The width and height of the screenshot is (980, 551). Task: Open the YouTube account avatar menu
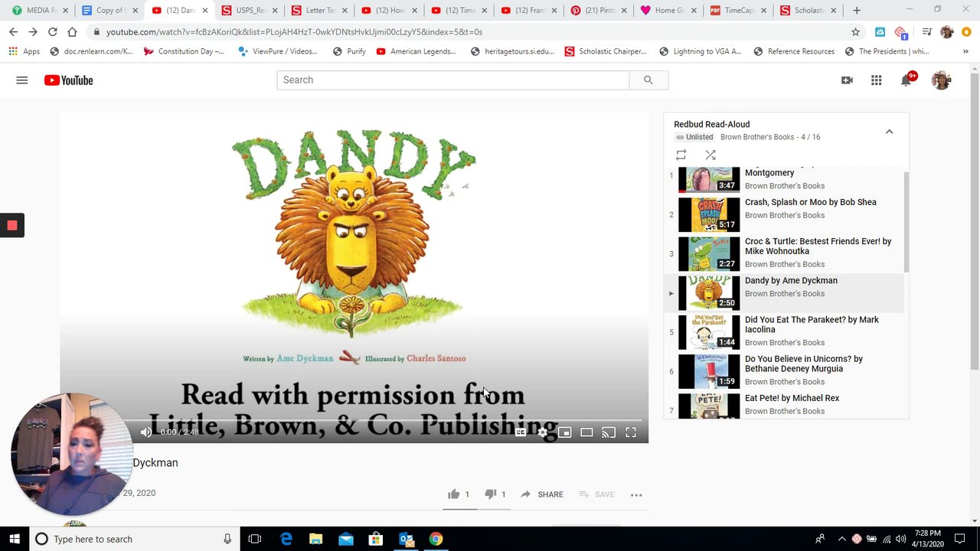[941, 80]
